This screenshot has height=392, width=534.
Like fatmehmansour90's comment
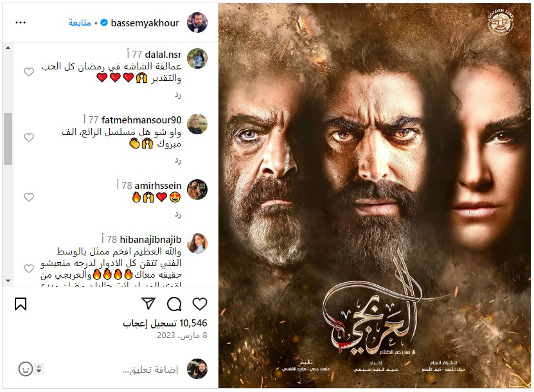tap(29, 138)
